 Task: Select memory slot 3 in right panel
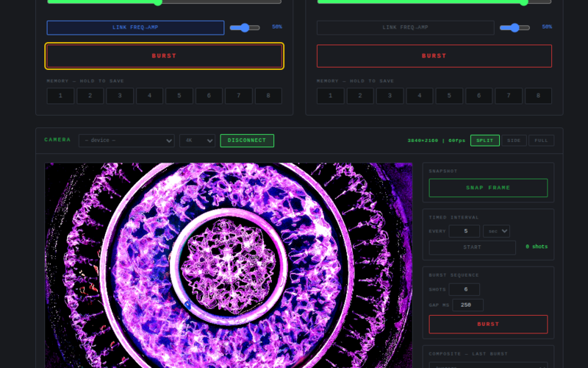pyautogui.click(x=390, y=96)
